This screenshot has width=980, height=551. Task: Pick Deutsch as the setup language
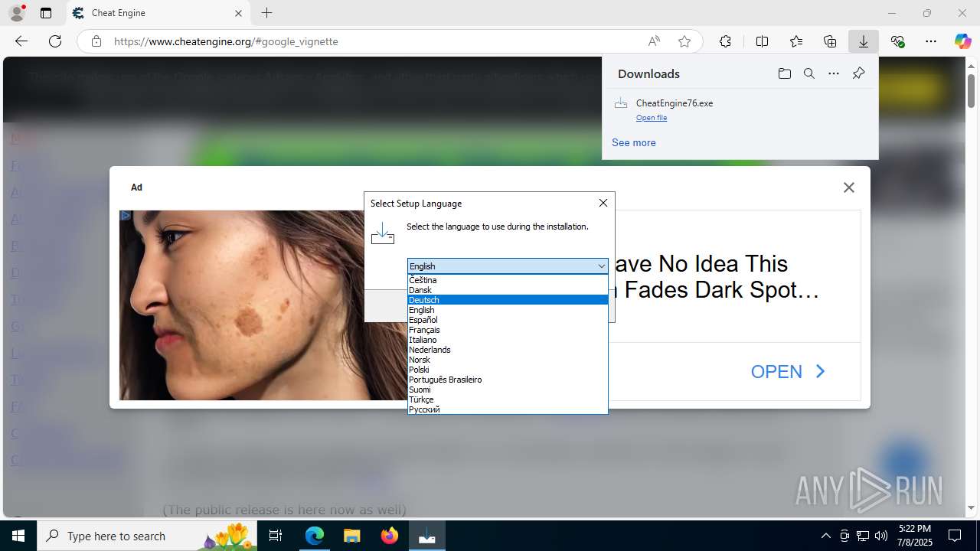tap(508, 300)
